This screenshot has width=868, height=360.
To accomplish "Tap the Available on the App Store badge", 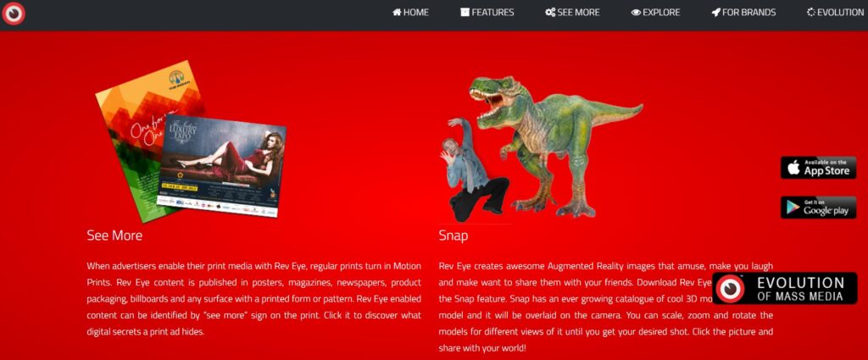I will tap(818, 168).
